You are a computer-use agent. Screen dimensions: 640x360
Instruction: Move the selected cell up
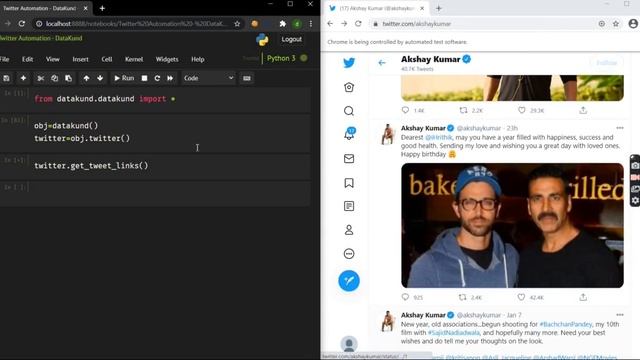point(86,78)
